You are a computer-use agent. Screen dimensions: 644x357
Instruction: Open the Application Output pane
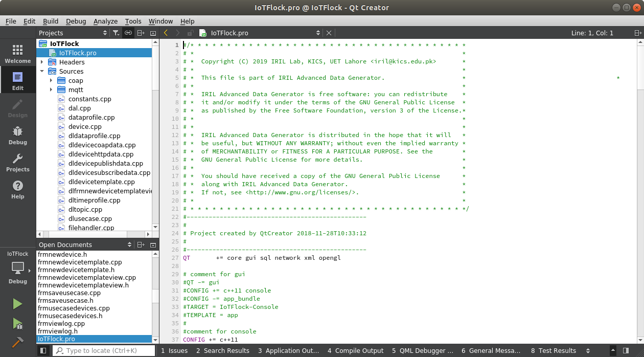tap(288, 350)
